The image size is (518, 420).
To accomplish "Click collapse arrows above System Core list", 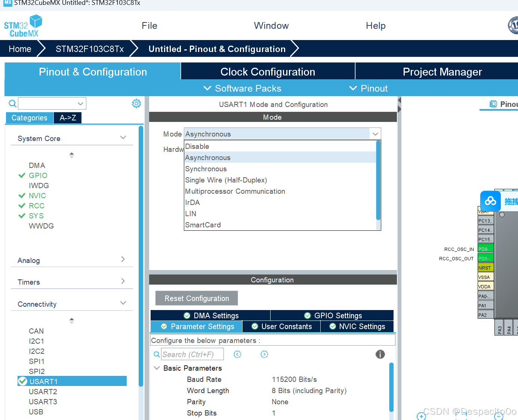I will (72, 155).
